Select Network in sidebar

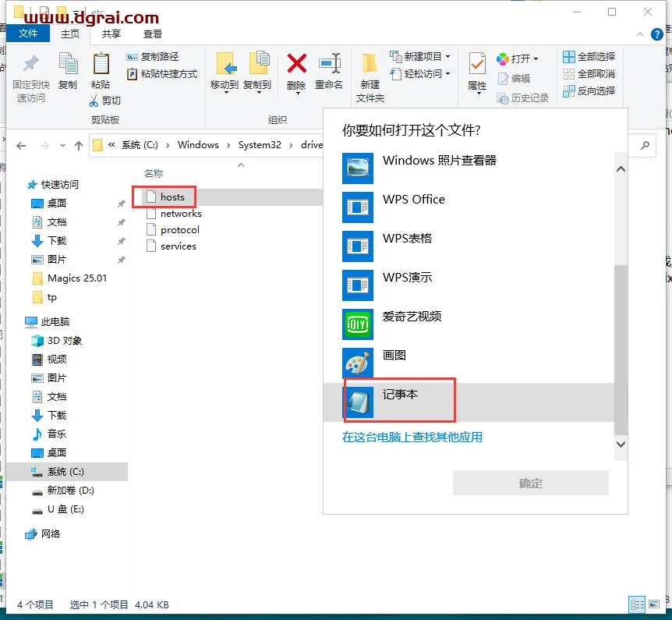pos(42,533)
